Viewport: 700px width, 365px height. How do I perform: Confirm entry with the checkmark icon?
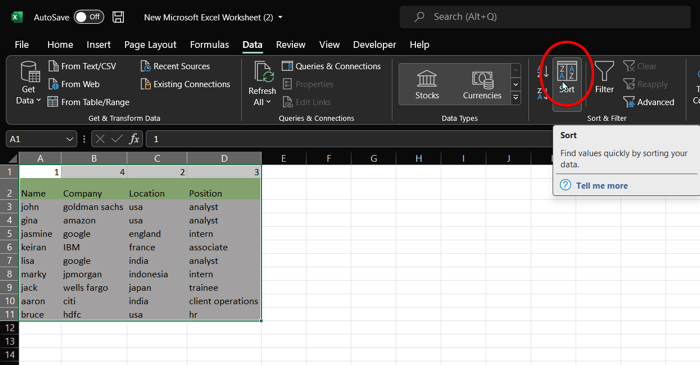[x=117, y=139]
